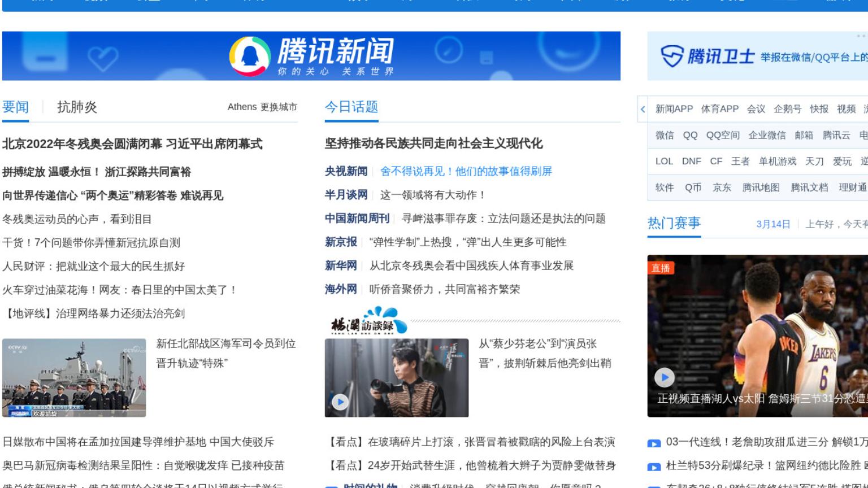Open 坚持推动各民族共同走向社会主义现代化 headline
Viewport: 868px width, 488px height.
pos(434,143)
